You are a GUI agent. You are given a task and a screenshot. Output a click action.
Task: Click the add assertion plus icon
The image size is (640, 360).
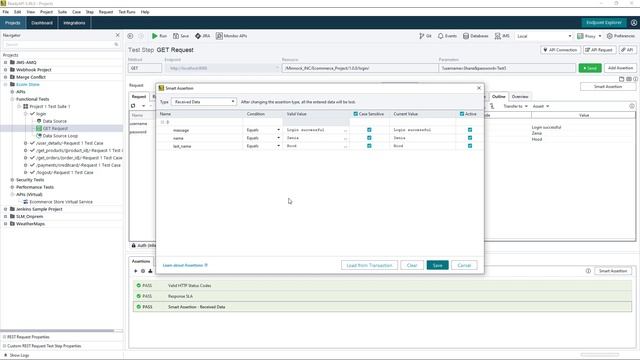point(136,271)
